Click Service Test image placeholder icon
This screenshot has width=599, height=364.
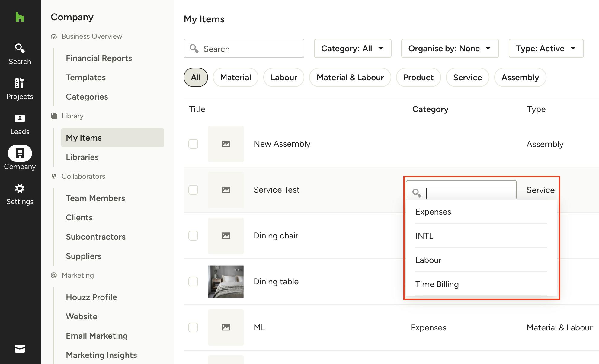pyautogui.click(x=226, y=190)
